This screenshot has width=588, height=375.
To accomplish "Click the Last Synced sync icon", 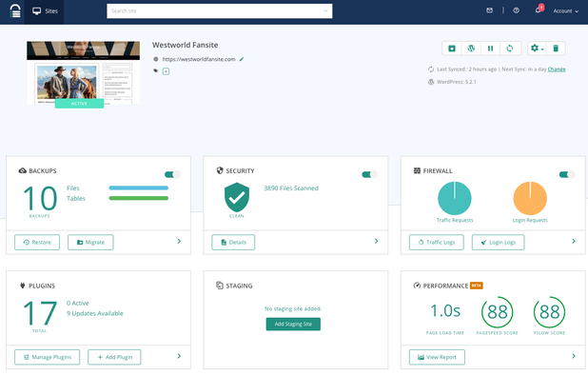I will click(431, 69).
